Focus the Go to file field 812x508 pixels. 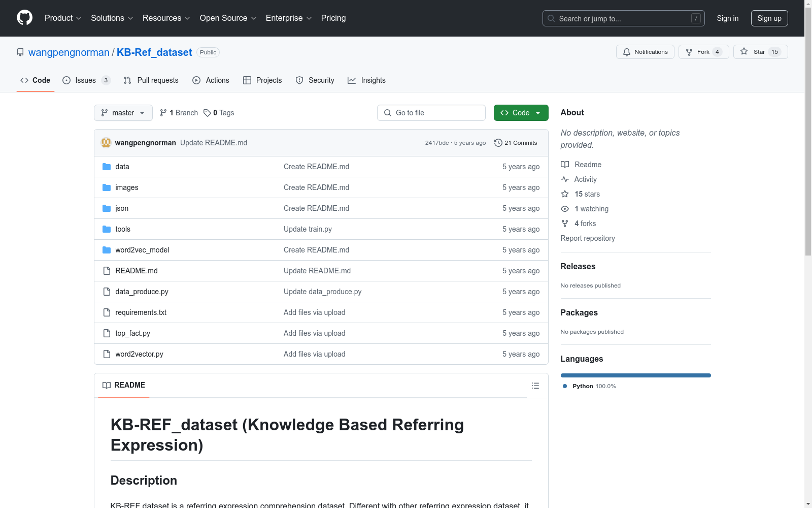coord(431,113)
